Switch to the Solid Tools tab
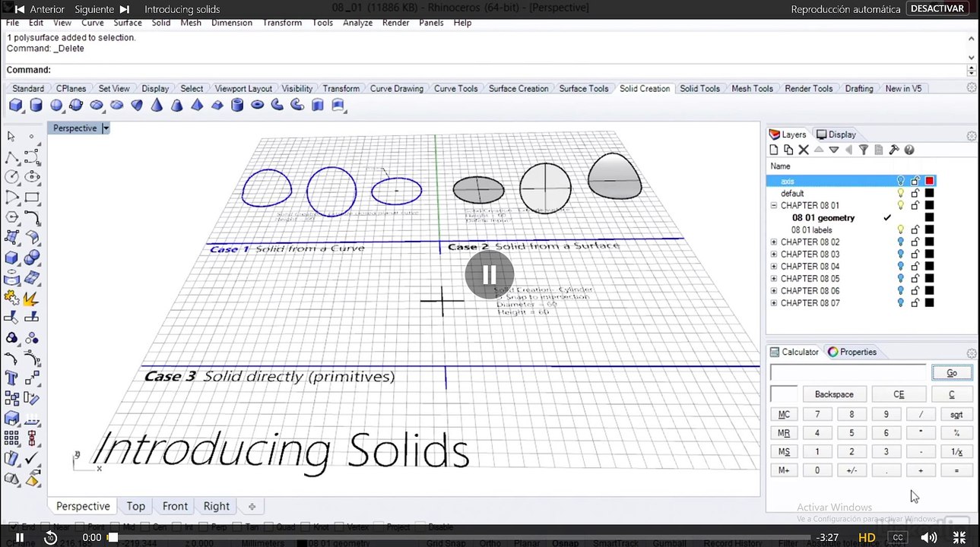The width and height of the screenshot is (980, 547). tap(699, 89)
